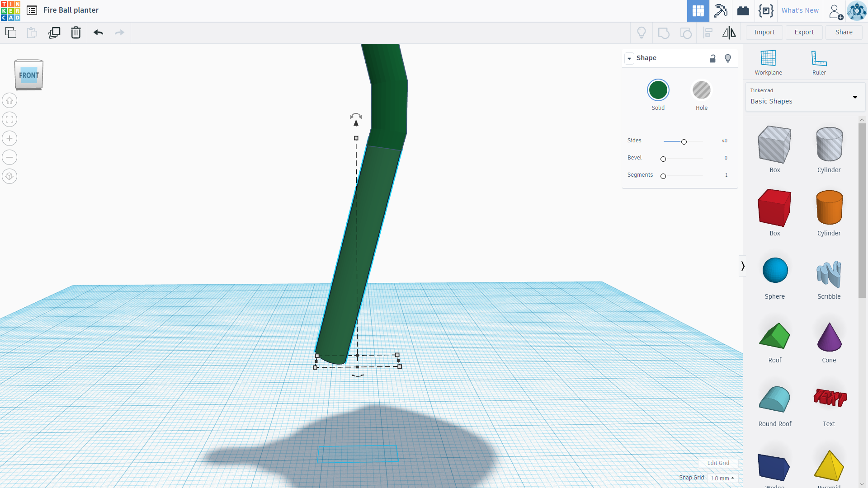Viewport: 868px width, 488px height.
Task: Click the FRONT view cube face
Action: (x=29, y=75)
